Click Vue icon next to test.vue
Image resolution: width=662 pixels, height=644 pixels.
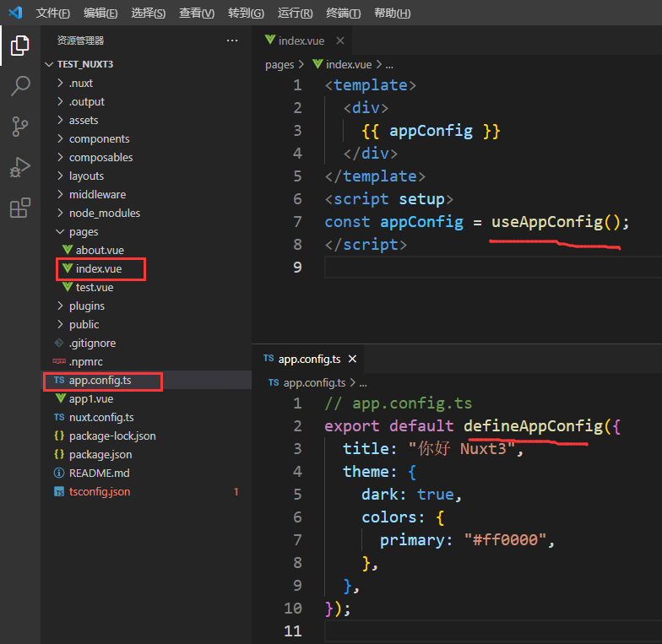point(68,287)
